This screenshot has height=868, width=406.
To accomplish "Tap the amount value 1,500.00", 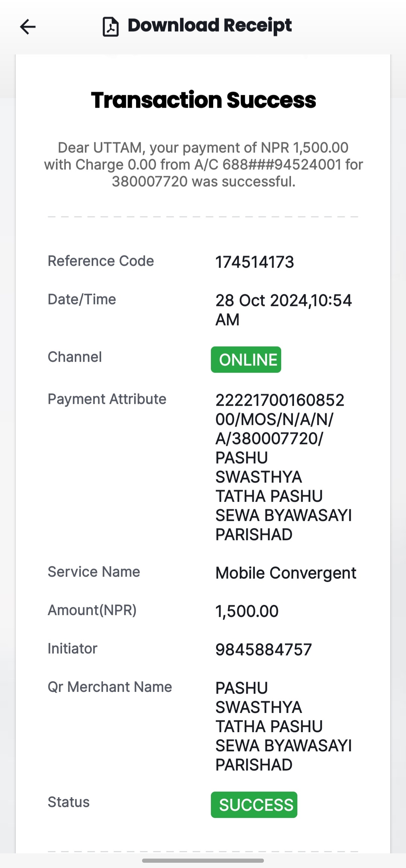I will click(247, 611).
